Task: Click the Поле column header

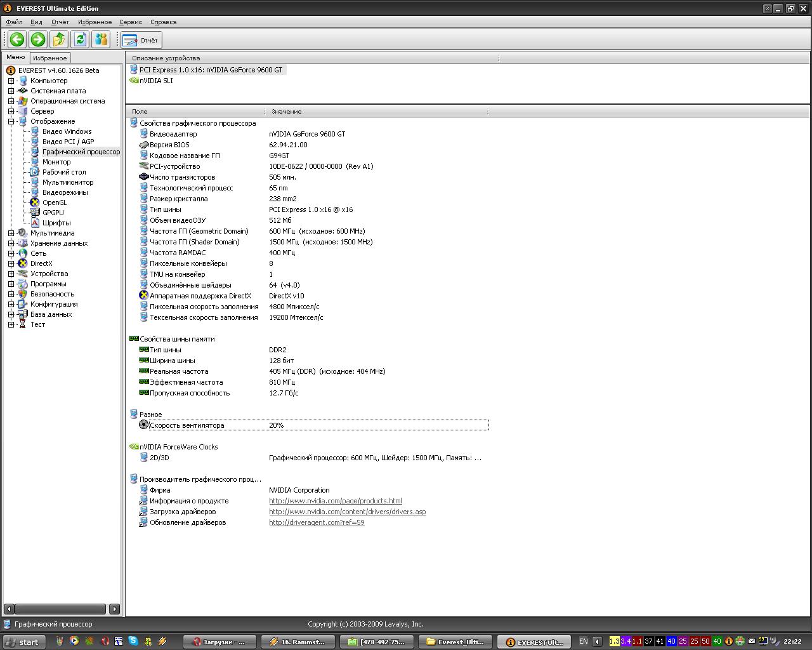Action: 197,111
